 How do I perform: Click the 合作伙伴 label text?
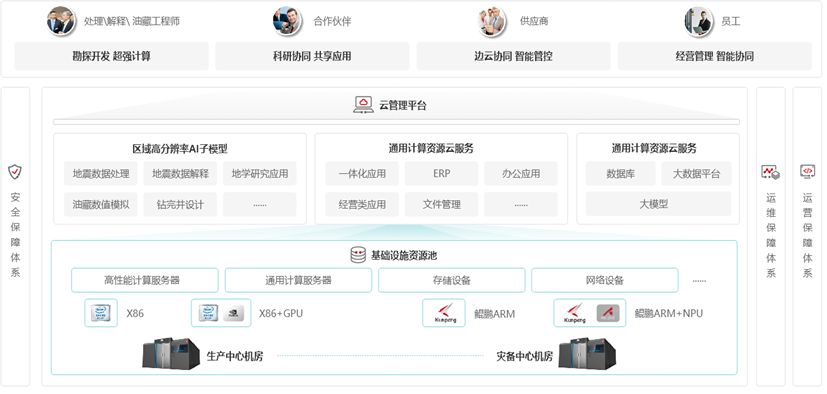click(332, 22)
